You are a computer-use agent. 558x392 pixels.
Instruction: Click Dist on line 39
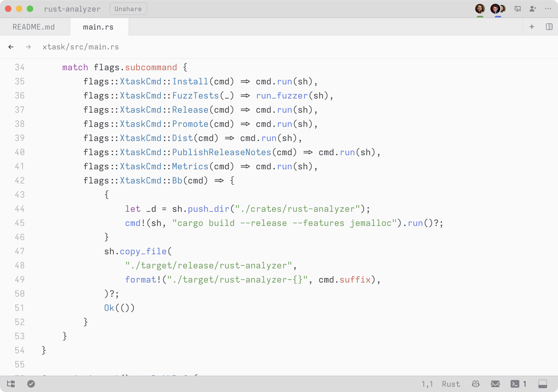(183, 138)
